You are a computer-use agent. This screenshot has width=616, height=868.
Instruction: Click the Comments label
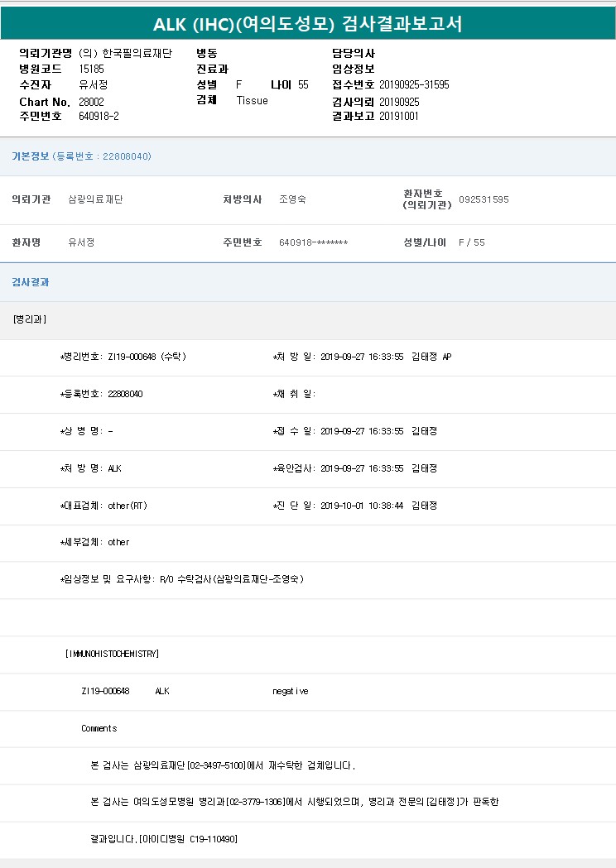click(99, 728)
